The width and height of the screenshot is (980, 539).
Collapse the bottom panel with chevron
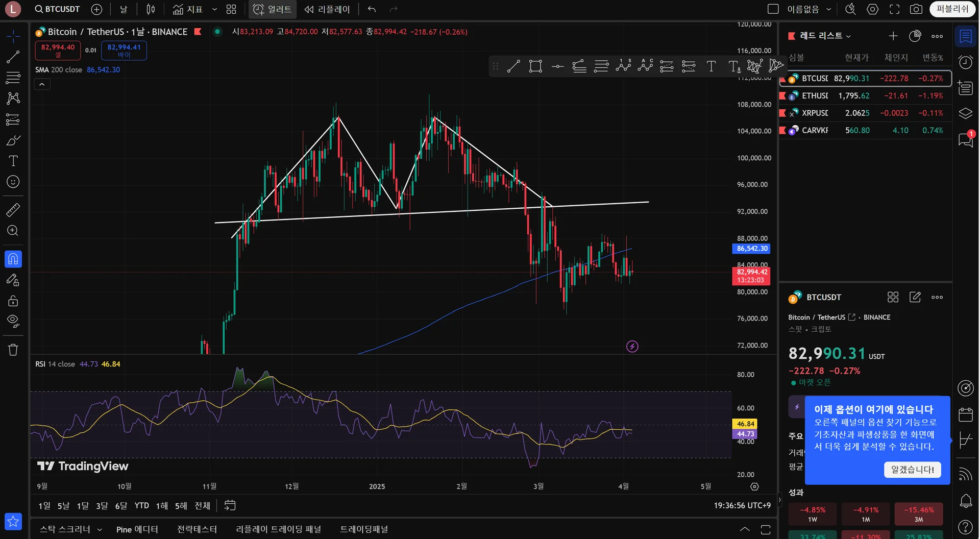(x=745, y=529)
